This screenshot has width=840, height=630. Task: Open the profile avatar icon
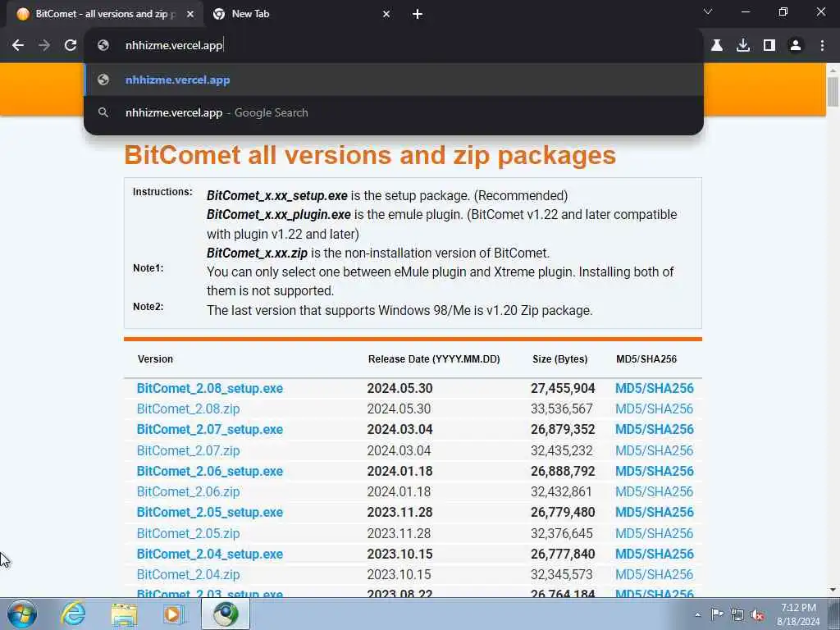pos(796,45)
